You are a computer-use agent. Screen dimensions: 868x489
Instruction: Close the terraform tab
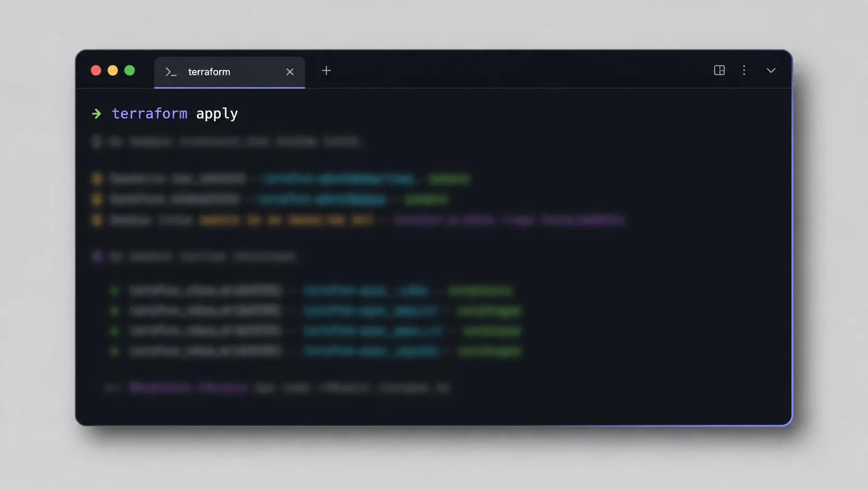click(x=290, y=72)
